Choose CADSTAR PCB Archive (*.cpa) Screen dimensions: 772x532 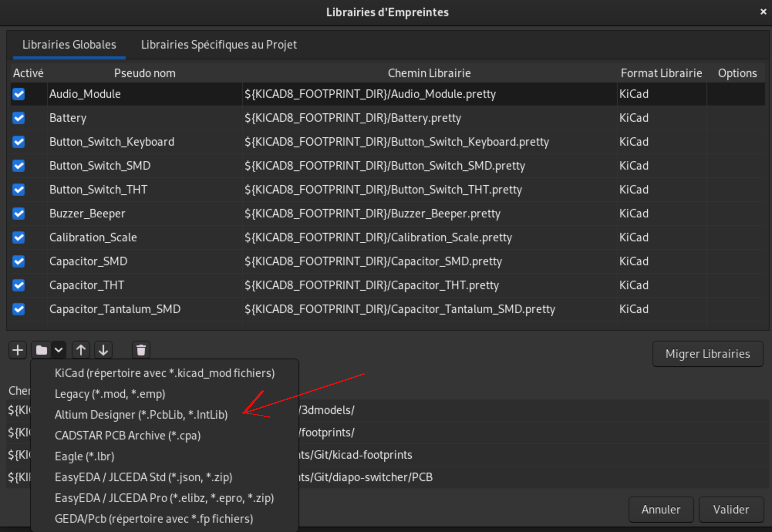165,435
